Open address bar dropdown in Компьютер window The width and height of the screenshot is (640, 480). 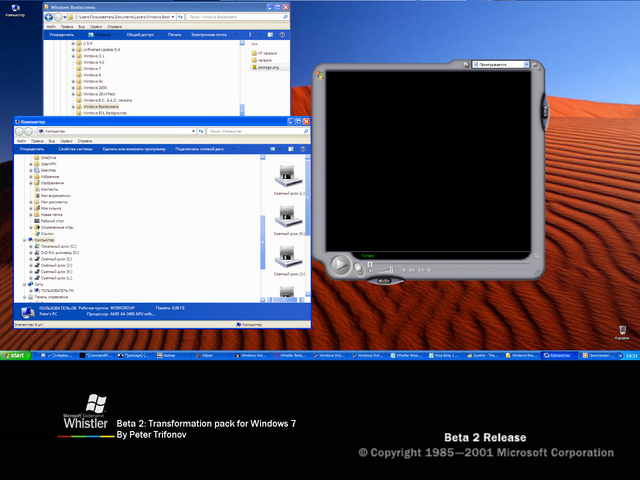pos(193,131)
